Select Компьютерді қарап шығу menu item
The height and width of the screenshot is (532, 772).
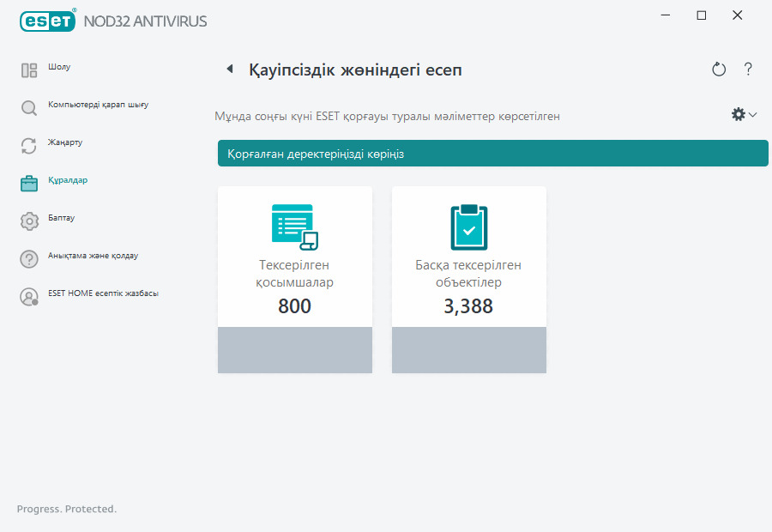coord(98,105)
